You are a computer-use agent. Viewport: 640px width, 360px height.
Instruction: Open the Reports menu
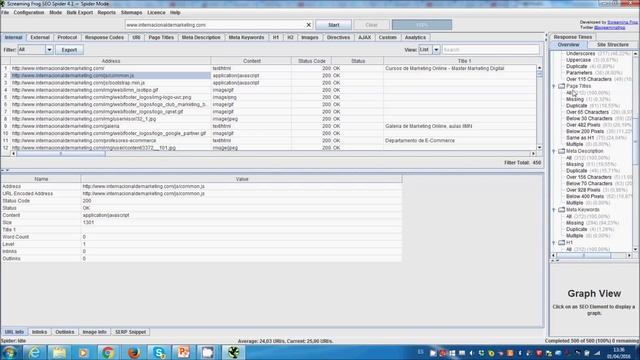coord(107,13)
